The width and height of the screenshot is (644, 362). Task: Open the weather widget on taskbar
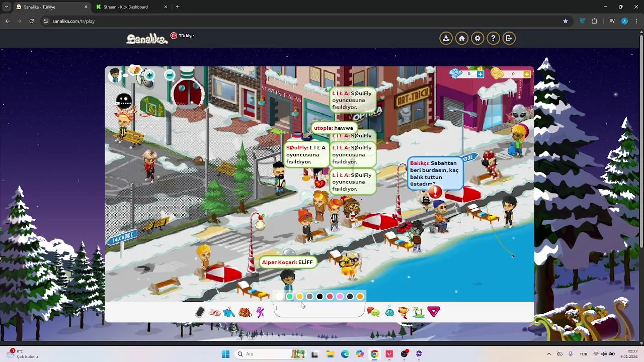[x=23, y=354]
